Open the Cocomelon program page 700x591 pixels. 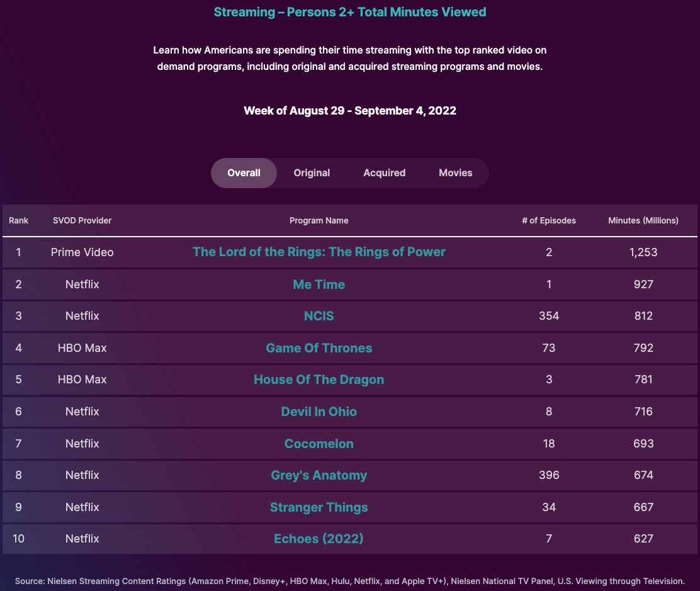pos(319,443)
